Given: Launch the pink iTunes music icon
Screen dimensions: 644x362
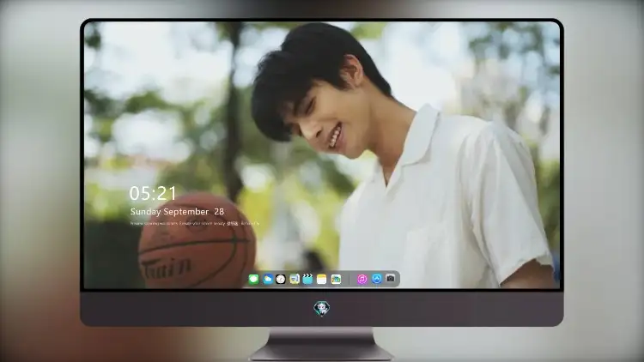Looking at the screenshot, I should pos(361,279).
